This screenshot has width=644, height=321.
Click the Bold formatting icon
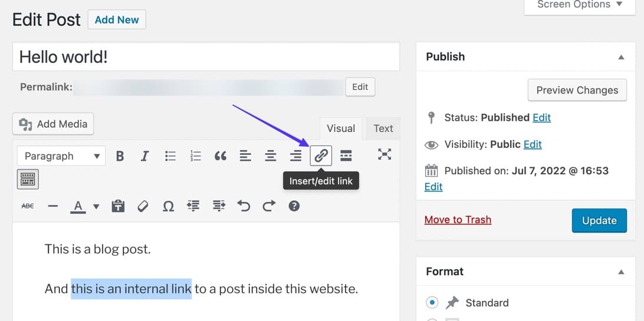click(120, 156)
